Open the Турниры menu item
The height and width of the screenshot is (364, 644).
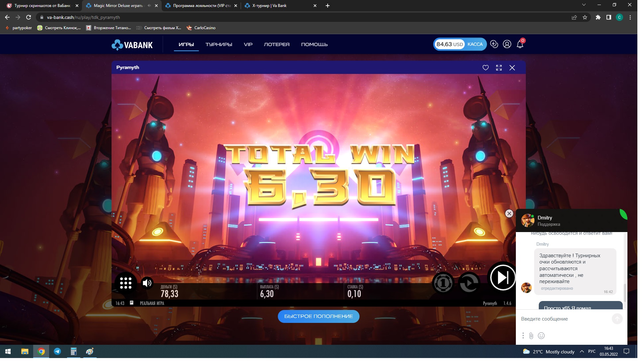point(218,44)
